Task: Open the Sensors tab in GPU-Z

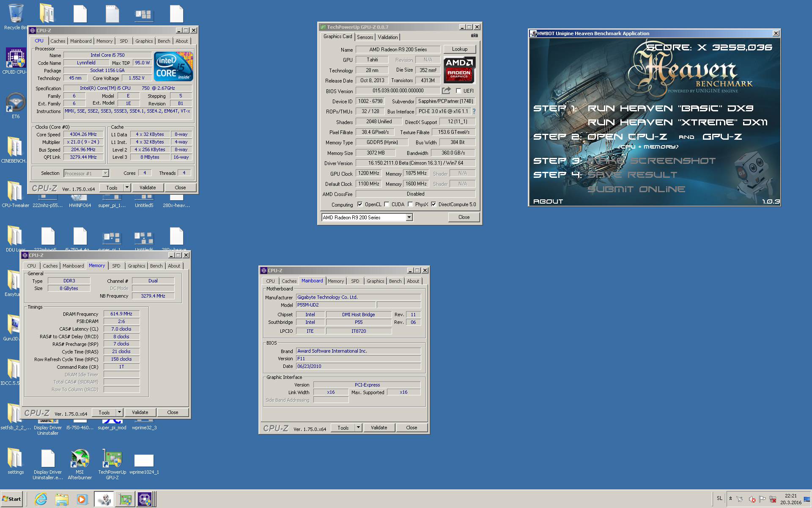Action: 365,37
